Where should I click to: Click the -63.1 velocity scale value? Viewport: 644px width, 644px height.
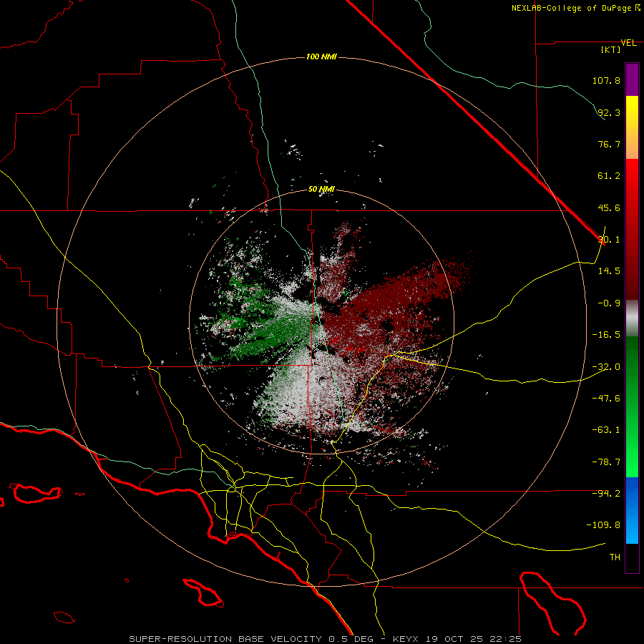tap(606, 430)
